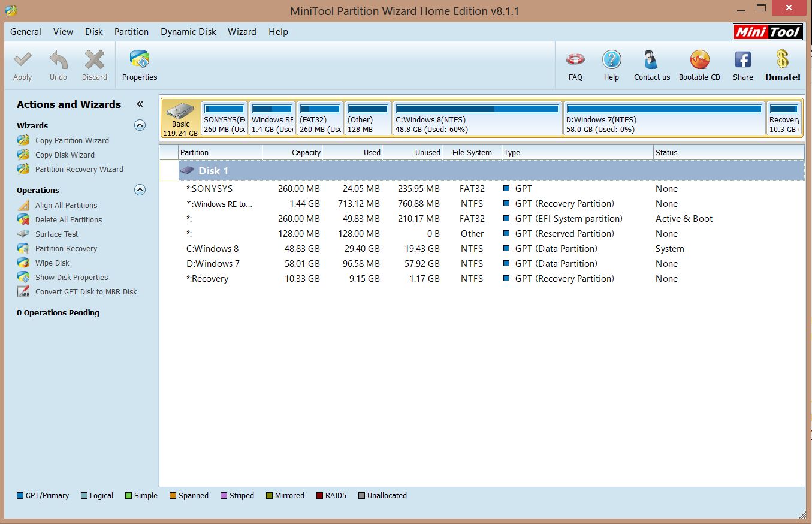Open the Dynamic Disk menu
812x524 pixels.
[188, 32]
